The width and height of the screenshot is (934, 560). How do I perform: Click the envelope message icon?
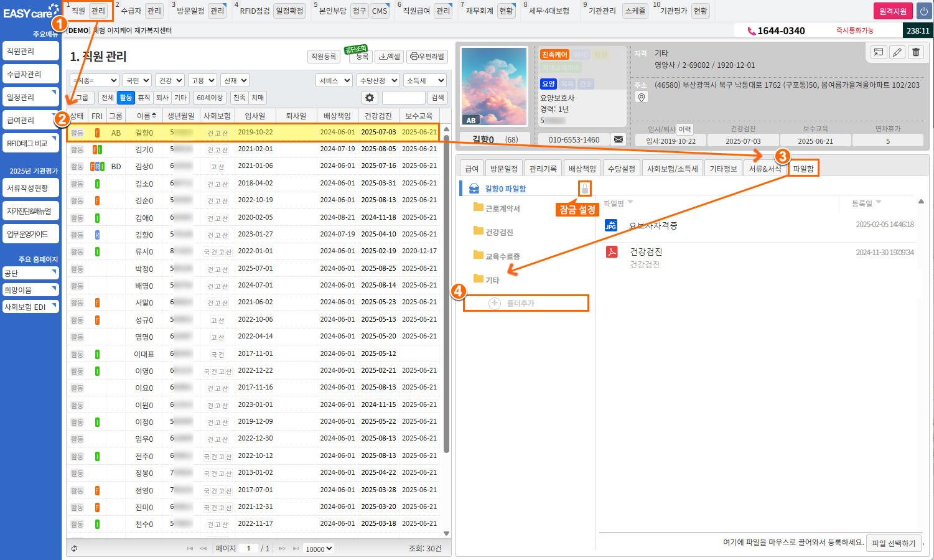coord(619,139)
